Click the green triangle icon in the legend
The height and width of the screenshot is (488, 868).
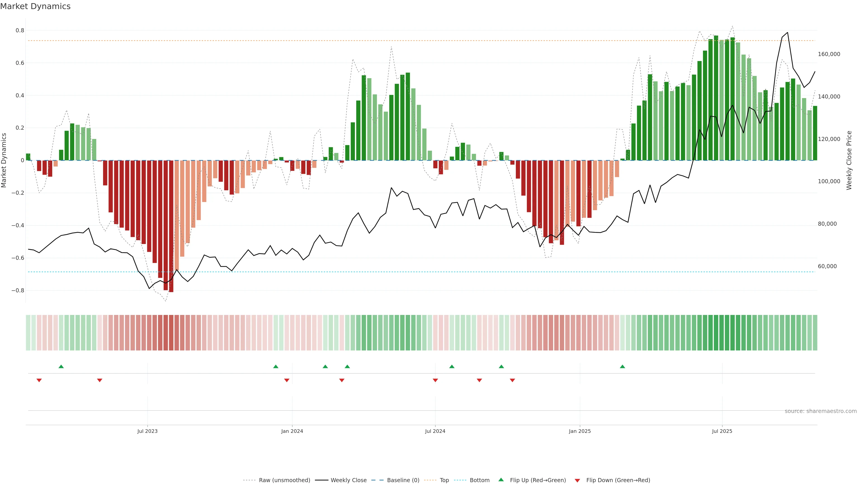(x=501, y=480)
